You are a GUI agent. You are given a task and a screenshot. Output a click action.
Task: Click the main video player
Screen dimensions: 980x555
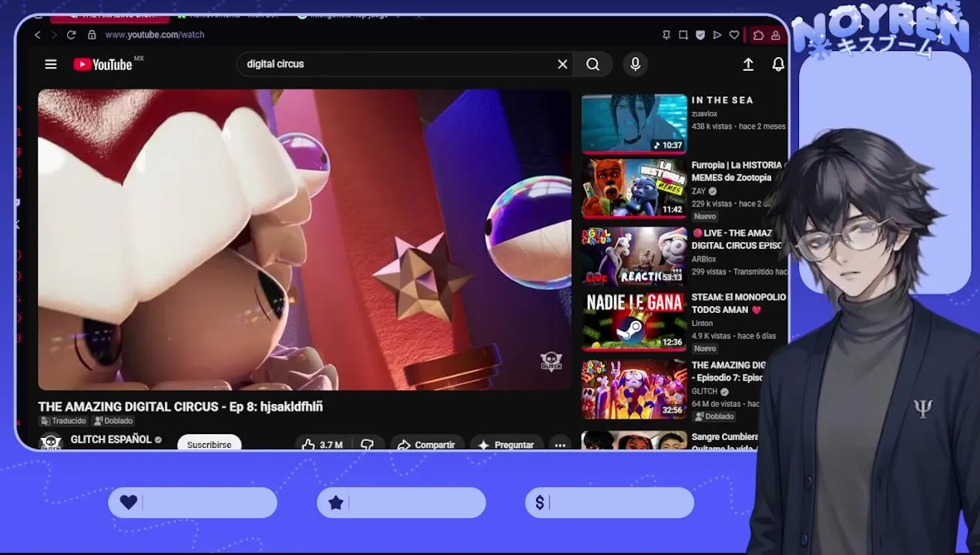pyautogui.click(x=305, y=240)
